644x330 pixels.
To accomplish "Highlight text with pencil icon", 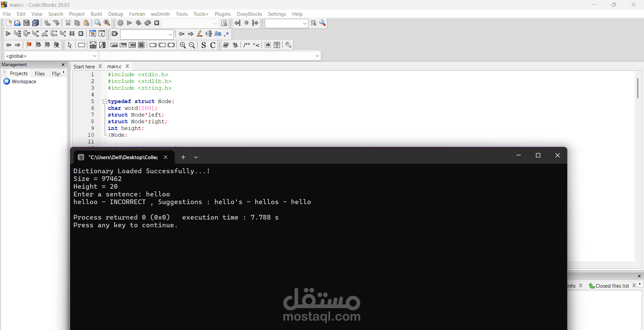I will click(x=200, y=34).
